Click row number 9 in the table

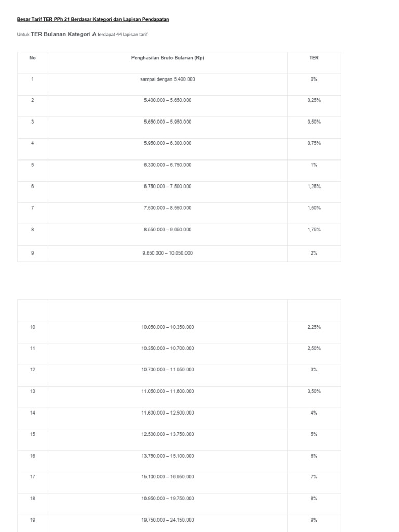point(32,253)
